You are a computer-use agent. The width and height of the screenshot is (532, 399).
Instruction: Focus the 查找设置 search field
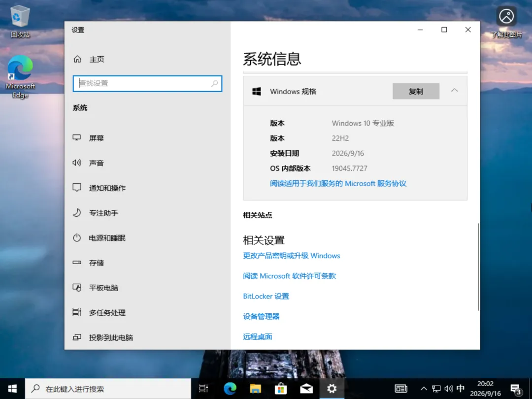(147, 83)
